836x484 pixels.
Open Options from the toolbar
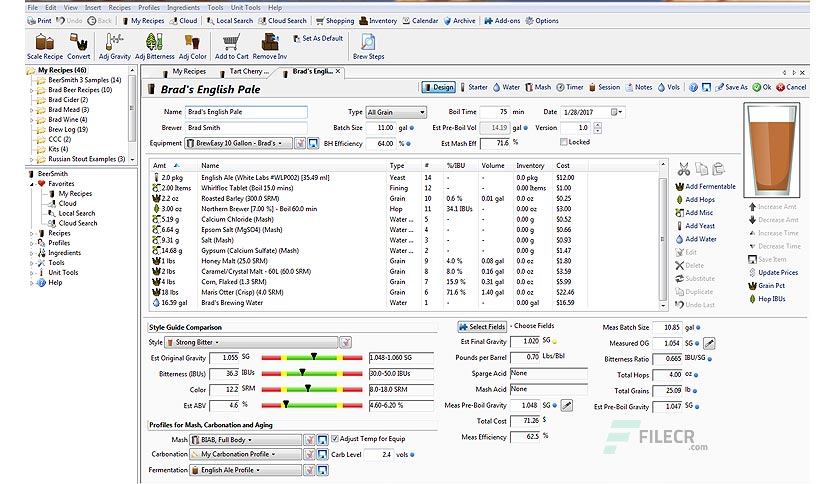[x=542, y=21]
